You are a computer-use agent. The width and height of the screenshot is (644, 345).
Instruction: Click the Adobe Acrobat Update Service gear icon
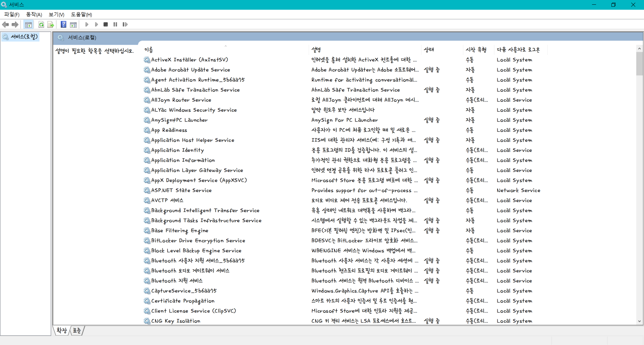pos(147,70)
